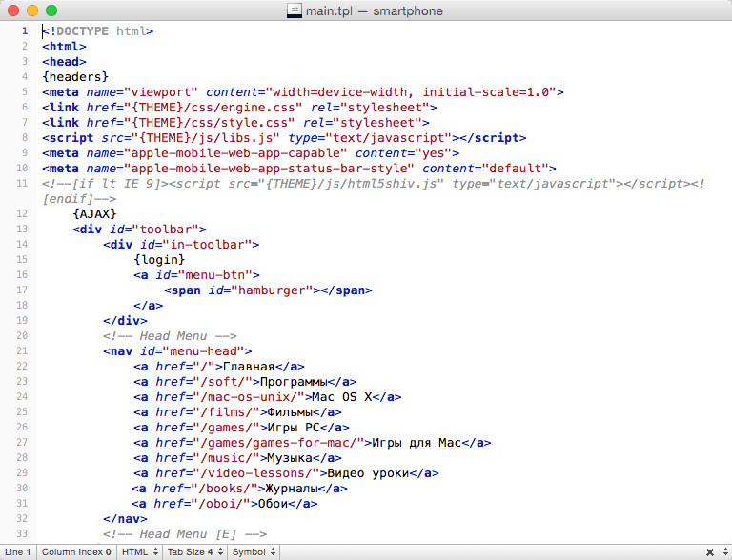This screenshot has height=560, width=732.
Task: Click the red close window button
Action: point(13,10)
